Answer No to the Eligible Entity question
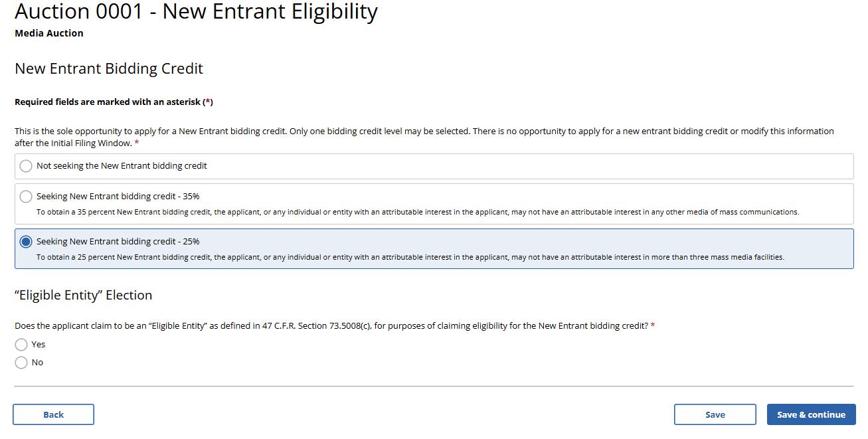Image resolution: width=868 pixels, height=439 pixels. pyautogui.click(x=21, y=363)
